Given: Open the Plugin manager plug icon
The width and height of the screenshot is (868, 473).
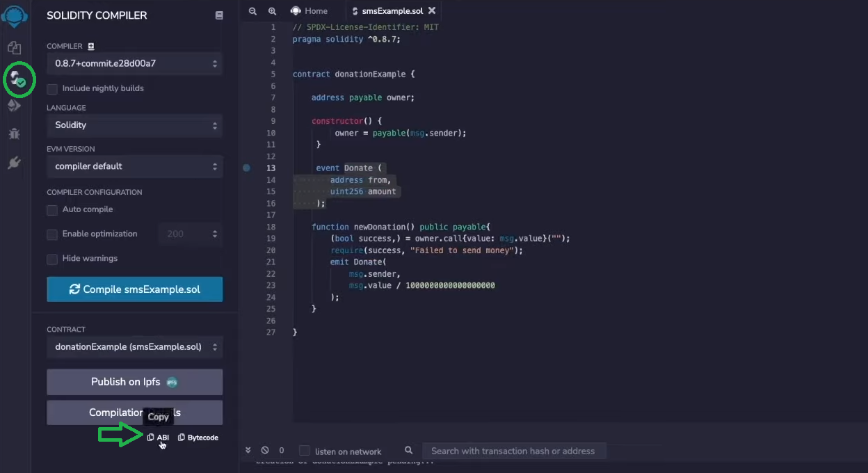Looking at the screenshot, I should tap(14, 163).
